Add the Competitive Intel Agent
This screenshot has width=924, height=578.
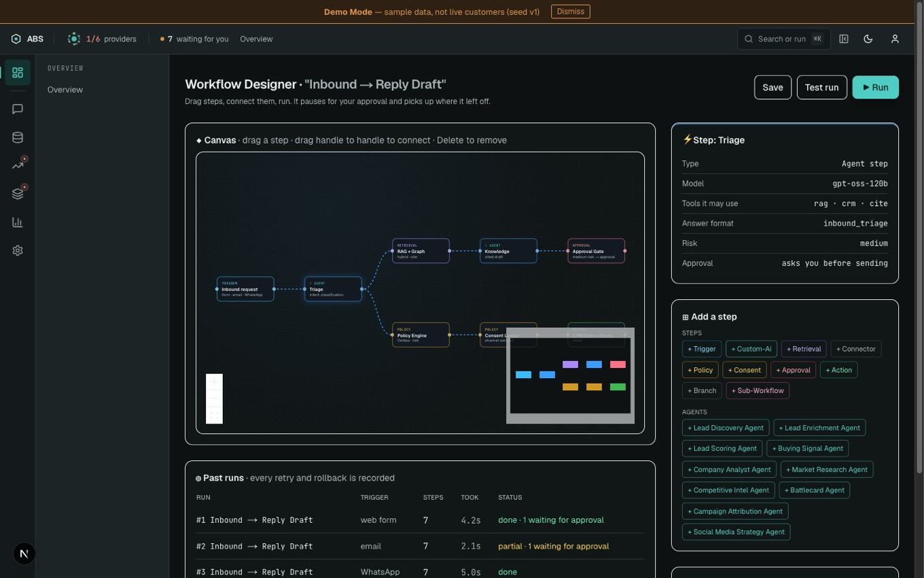coord(728,490)
